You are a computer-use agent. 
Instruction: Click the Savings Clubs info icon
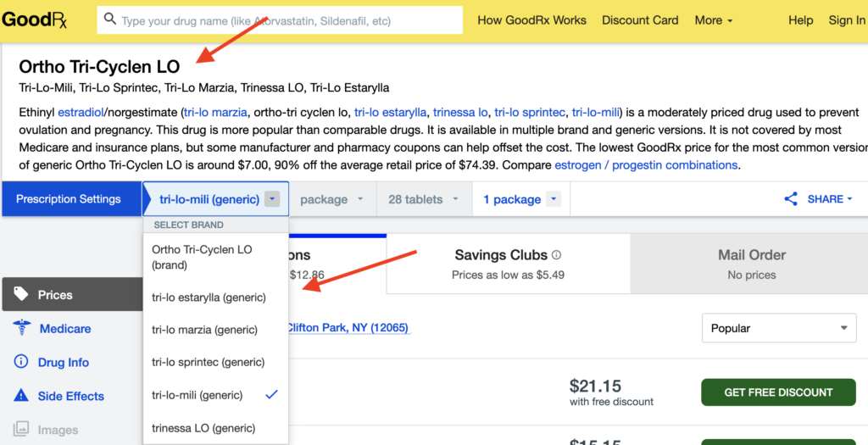556,255
